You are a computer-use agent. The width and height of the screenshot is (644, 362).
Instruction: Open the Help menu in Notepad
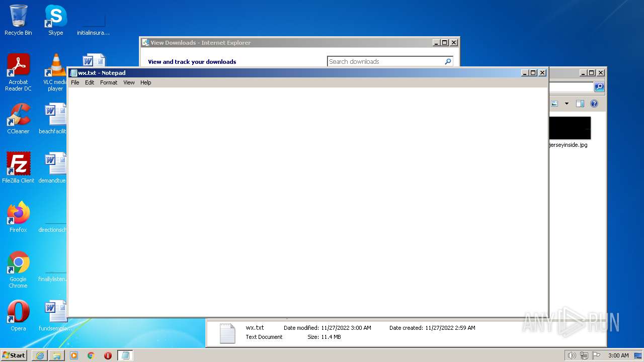click(x=145, y=82)
